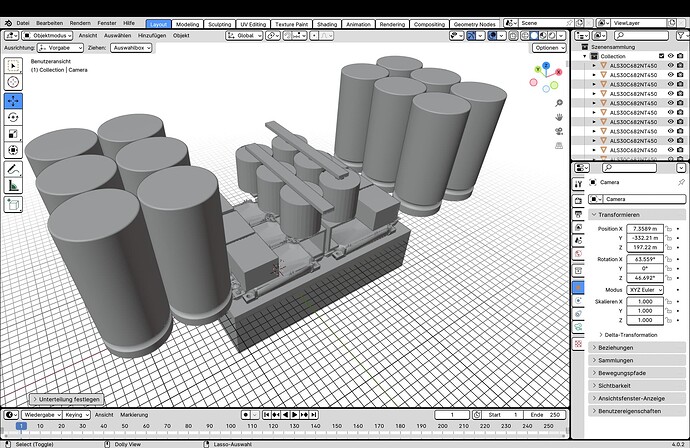690x448 pixels.
Task: Toggle the lock for Position X
Action: point(669,229)
